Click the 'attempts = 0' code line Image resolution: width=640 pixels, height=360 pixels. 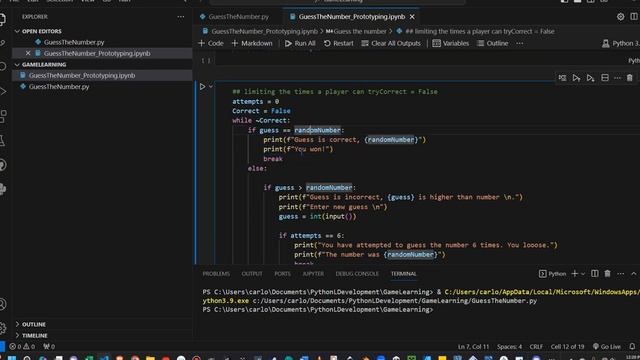(256, 101)
